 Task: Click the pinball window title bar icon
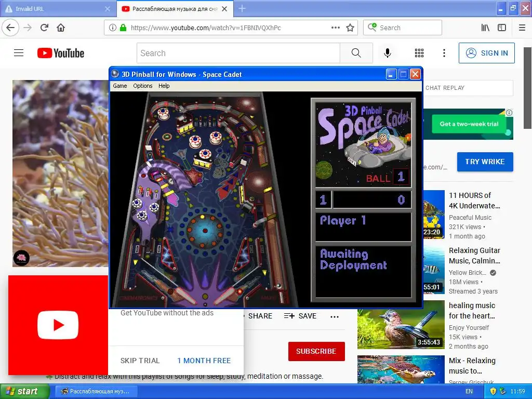(115, 74)
